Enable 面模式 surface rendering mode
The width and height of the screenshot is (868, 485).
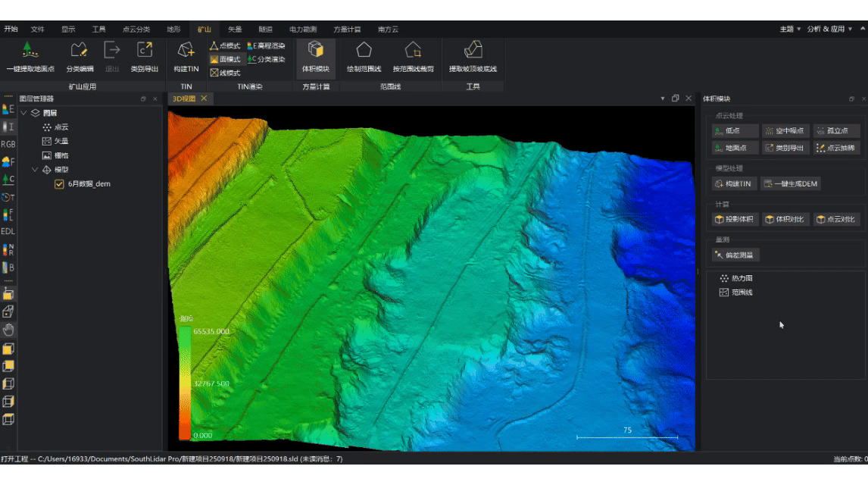pyautogui.click(x=225, y=59)
